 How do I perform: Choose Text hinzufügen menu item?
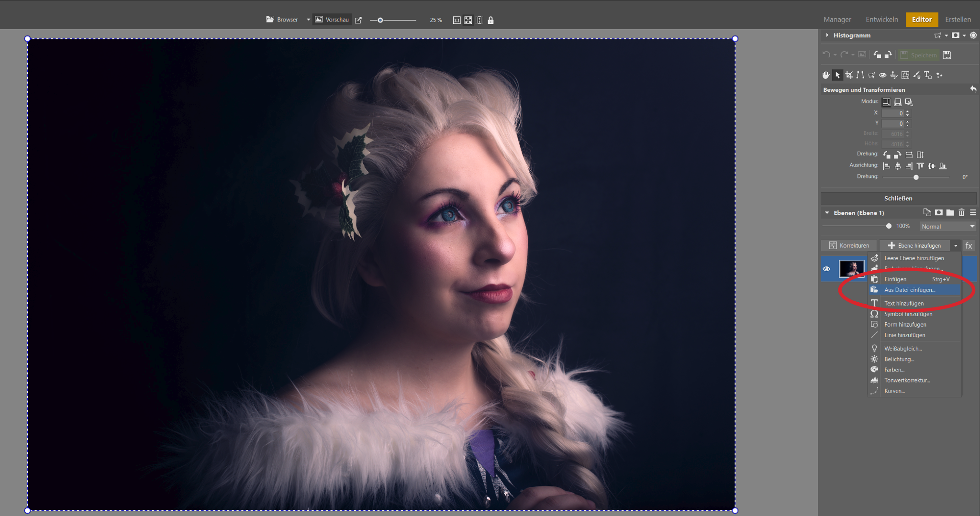coord(915,303)
